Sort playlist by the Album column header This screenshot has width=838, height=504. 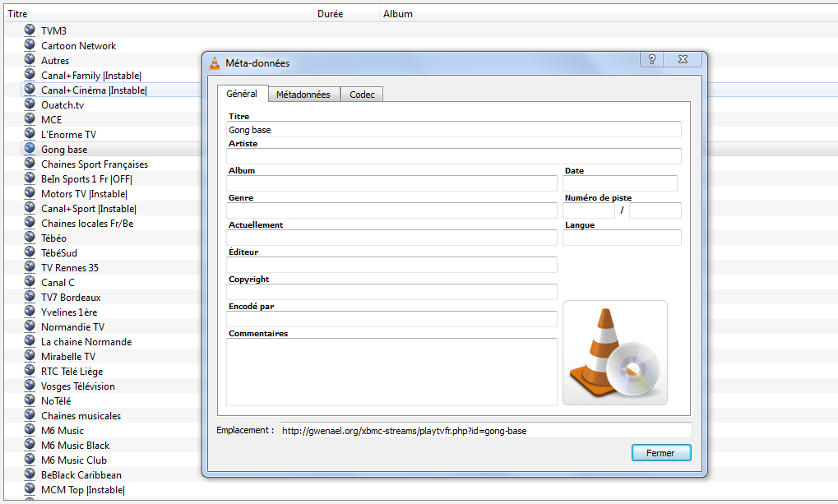(x=609, y=14)
